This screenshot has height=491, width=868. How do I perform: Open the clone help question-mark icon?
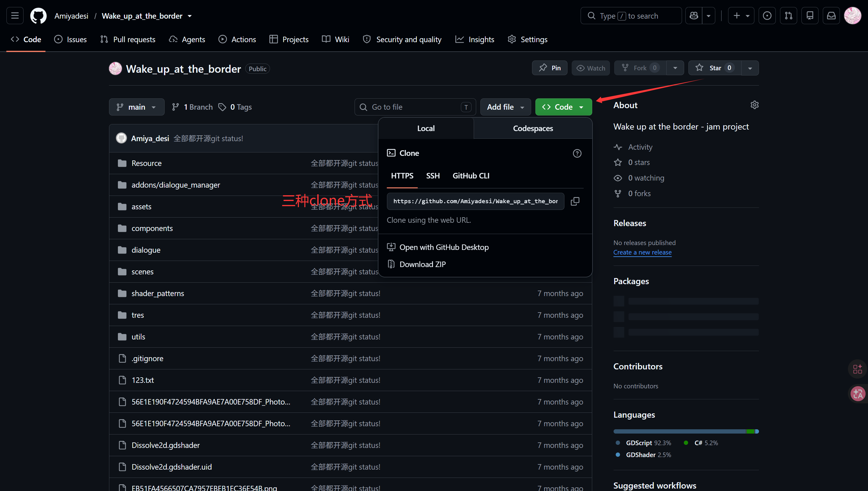577,153
